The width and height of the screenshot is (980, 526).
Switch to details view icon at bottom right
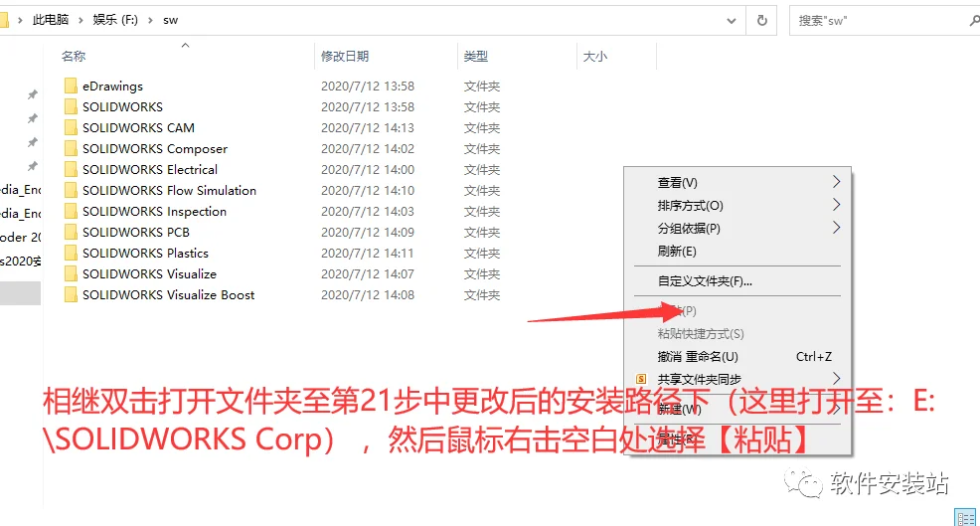pyautogui.click(x=965, y=518)
